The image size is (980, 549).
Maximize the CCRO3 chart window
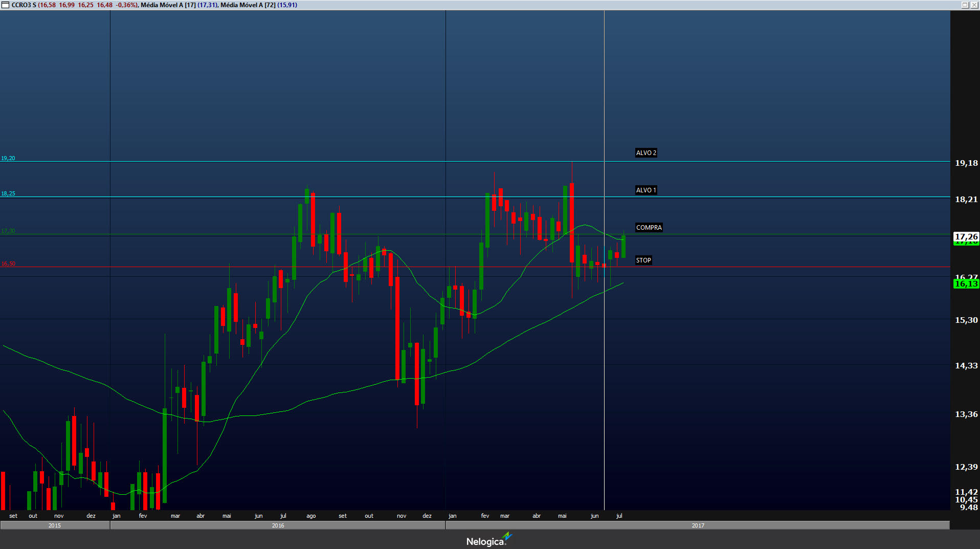tap(965, 5)
